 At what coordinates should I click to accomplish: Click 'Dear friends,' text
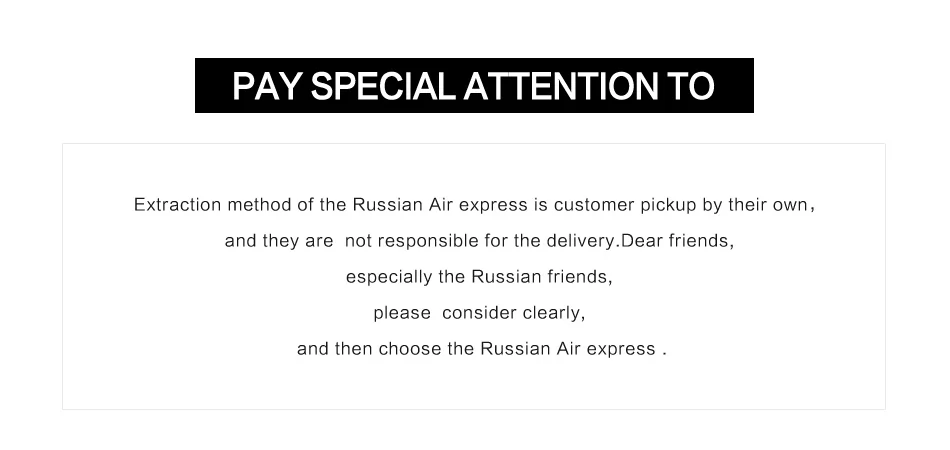pyautogui.click(x=679, y=241)
